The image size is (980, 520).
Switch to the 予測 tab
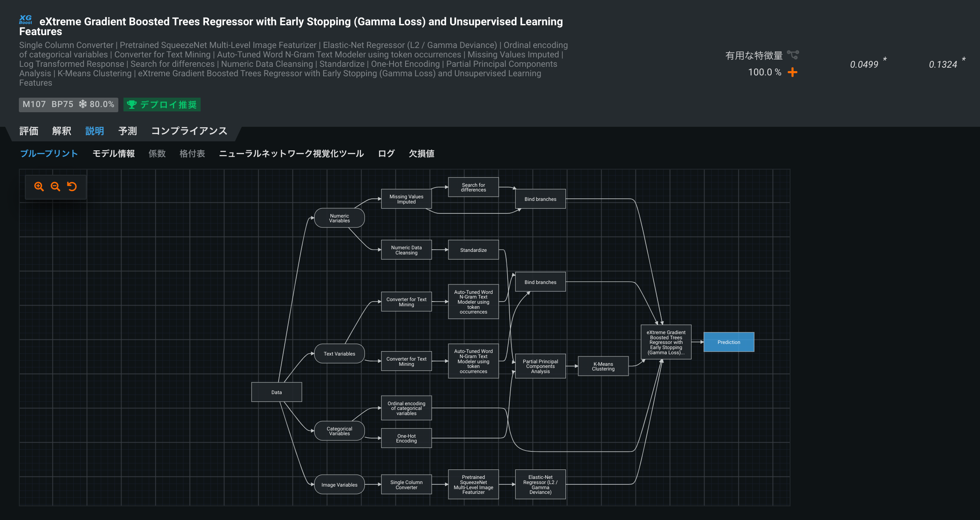click(x=128, y=131)
